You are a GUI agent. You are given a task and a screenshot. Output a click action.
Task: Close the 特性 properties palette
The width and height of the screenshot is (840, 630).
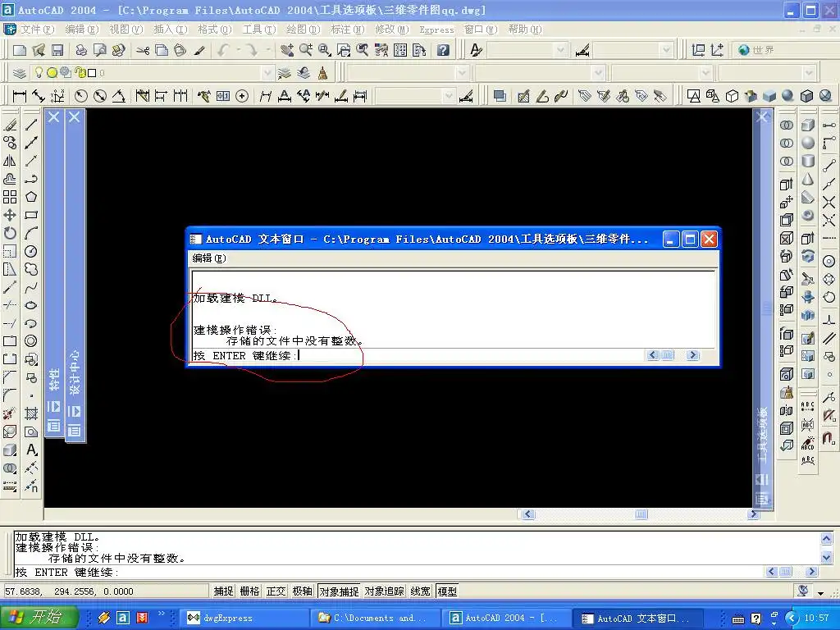click(53, 116)
